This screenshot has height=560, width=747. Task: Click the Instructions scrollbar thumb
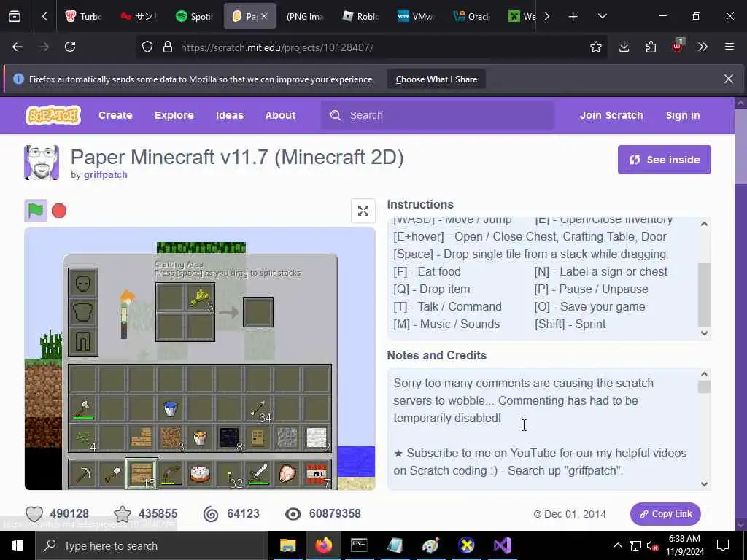coord(704,294)
